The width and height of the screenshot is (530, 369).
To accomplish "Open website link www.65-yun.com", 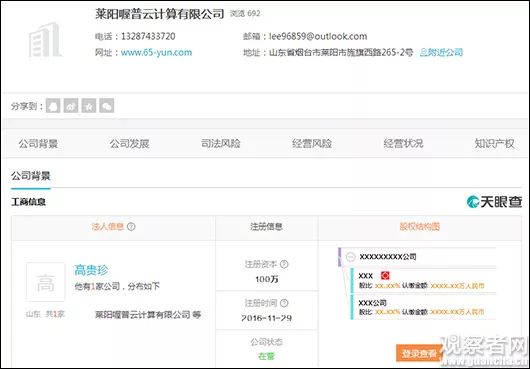I will [x=156, y=52].
